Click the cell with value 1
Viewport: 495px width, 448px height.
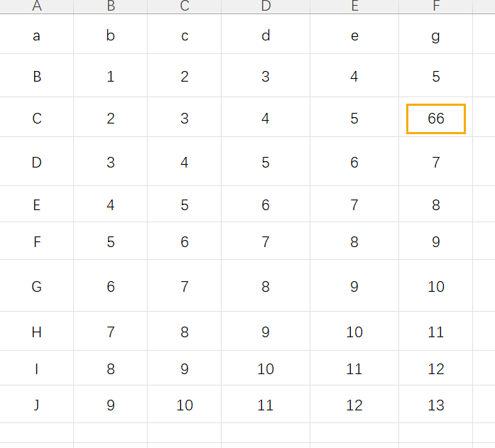click(x=111, y=77)
